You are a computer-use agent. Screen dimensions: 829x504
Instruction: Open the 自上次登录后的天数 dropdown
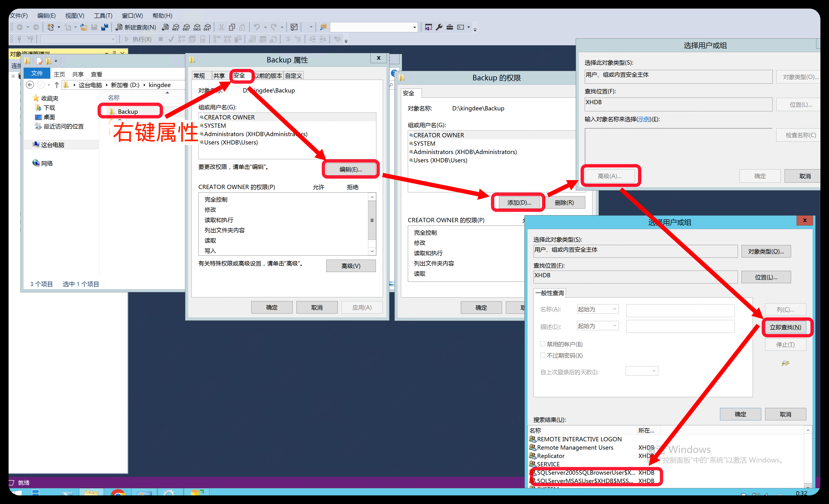(642, 371)
